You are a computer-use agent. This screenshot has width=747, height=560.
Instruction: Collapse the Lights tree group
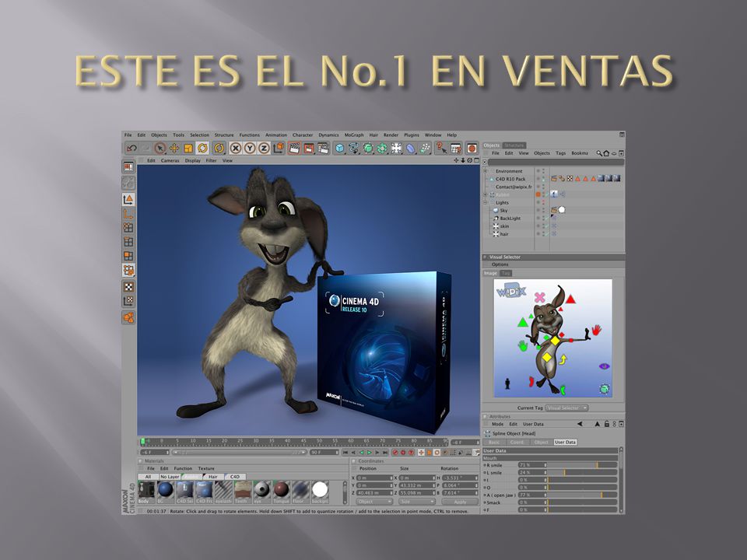pos(486,202)
